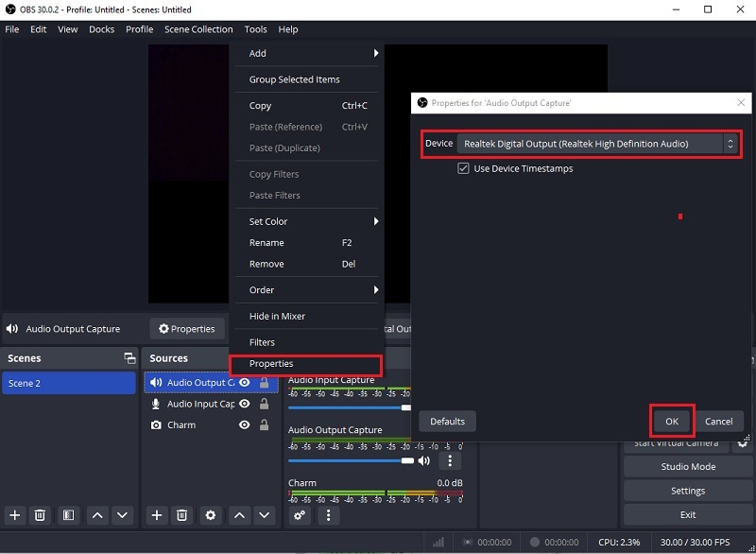Select Scene 2 in the Scenes list

tap(66, 382)
